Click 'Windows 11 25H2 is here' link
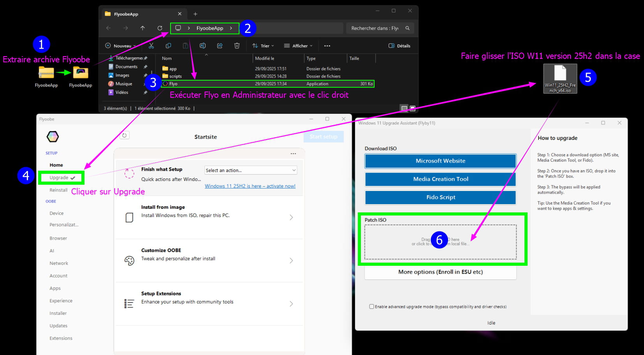 click(250, 186)
